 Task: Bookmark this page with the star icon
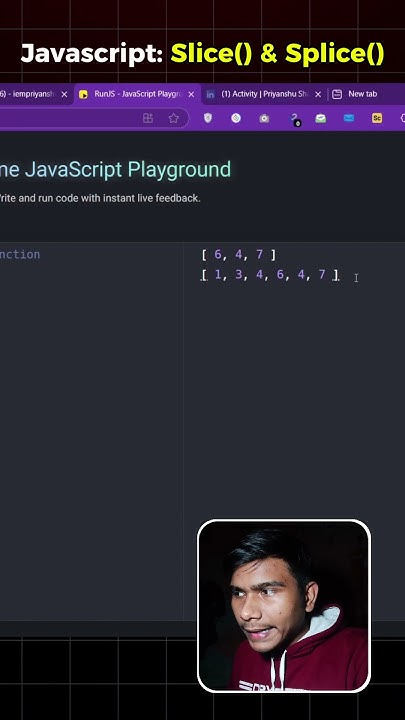click(x=173, y=118)
